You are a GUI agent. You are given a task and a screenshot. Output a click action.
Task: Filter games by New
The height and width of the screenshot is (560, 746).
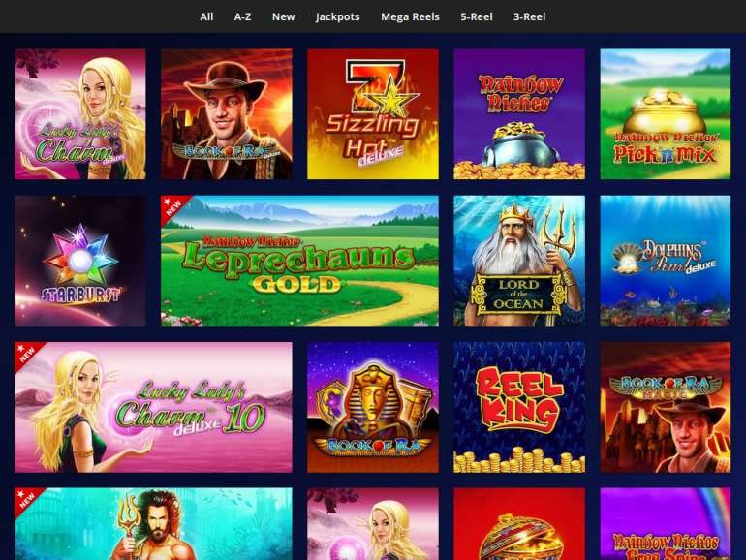[284, 16]
